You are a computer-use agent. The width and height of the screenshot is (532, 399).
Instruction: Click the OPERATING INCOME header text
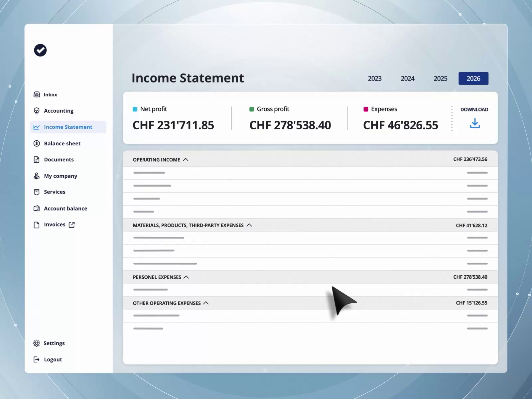coord(156,160)
